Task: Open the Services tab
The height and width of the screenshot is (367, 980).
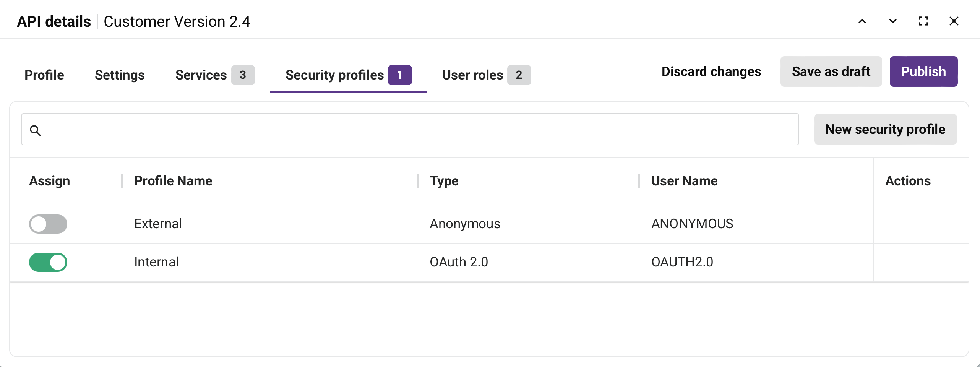Action: coord(201,75)
